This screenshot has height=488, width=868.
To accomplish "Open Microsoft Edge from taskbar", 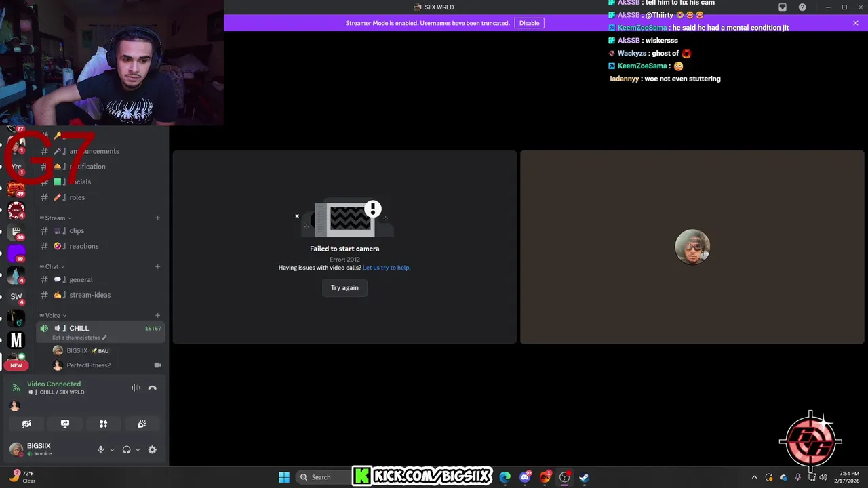I will (x=505, y=477).
